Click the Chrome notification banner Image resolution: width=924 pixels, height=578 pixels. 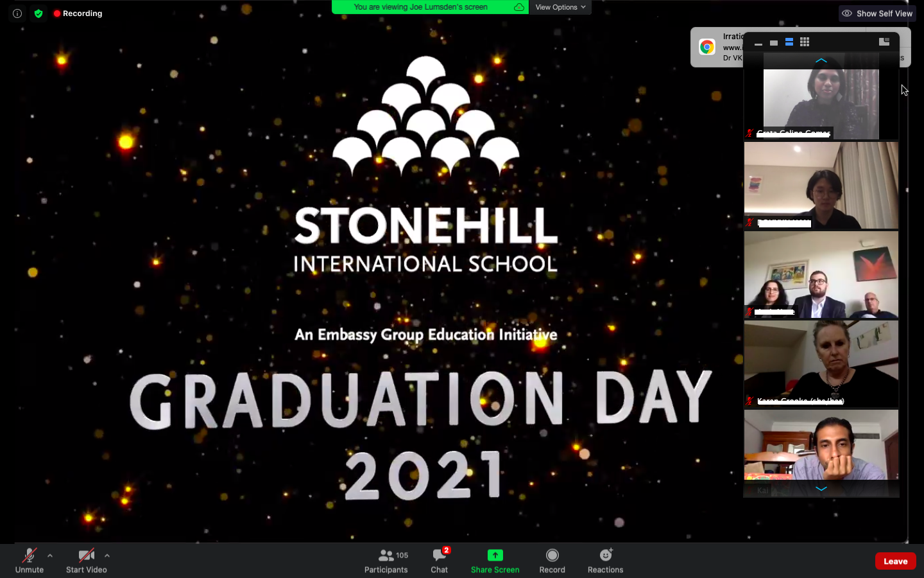pyautogui.click(x=715, y=47)
